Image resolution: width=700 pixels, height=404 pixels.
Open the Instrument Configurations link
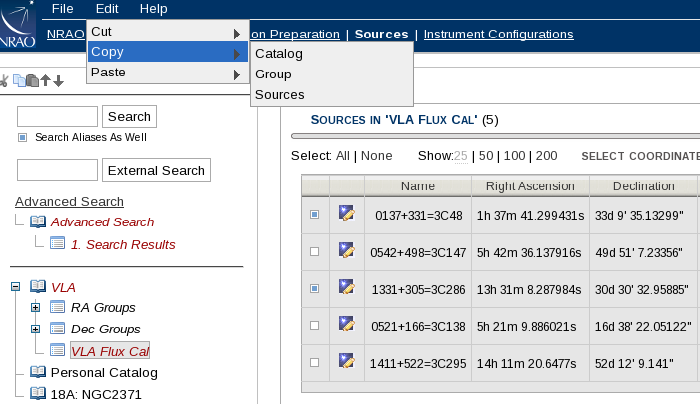pyautogui.click(x=498, y=34)
